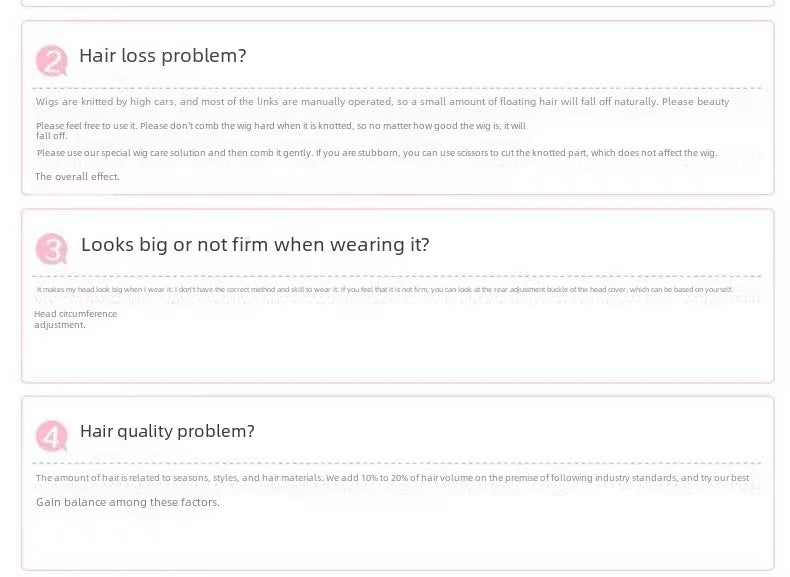This screenshot has width=790, height=577.
Task: Click the "Please feel free to use it" sentence
Action: pyautogui.click(x=280, y=126)
